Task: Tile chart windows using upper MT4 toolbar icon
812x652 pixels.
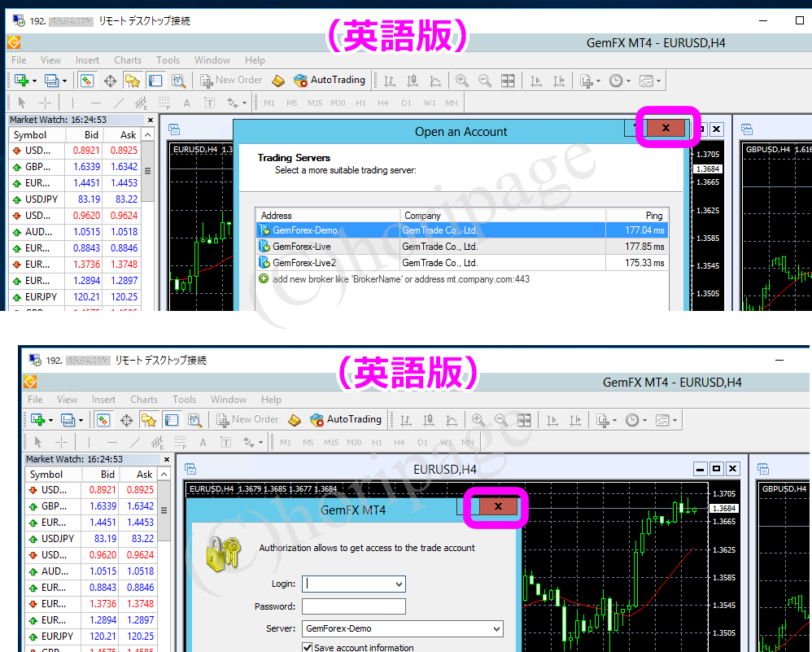Action: [x=508, y=81]
